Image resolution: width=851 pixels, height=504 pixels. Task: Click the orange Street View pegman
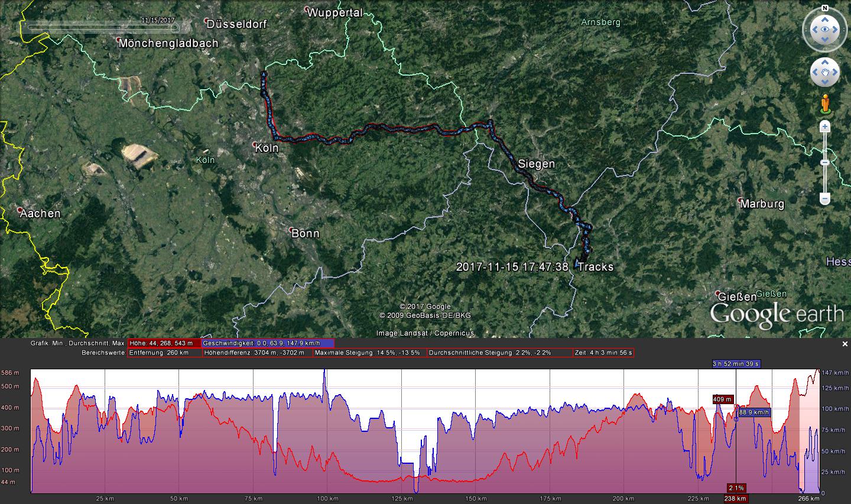[x=824, y=104]
